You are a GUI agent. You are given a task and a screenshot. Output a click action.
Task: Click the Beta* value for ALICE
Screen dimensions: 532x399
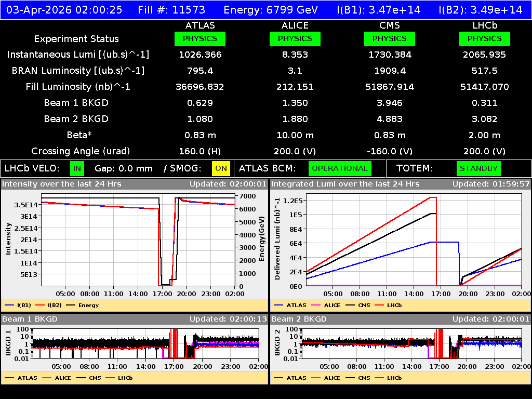pos(295,135)
